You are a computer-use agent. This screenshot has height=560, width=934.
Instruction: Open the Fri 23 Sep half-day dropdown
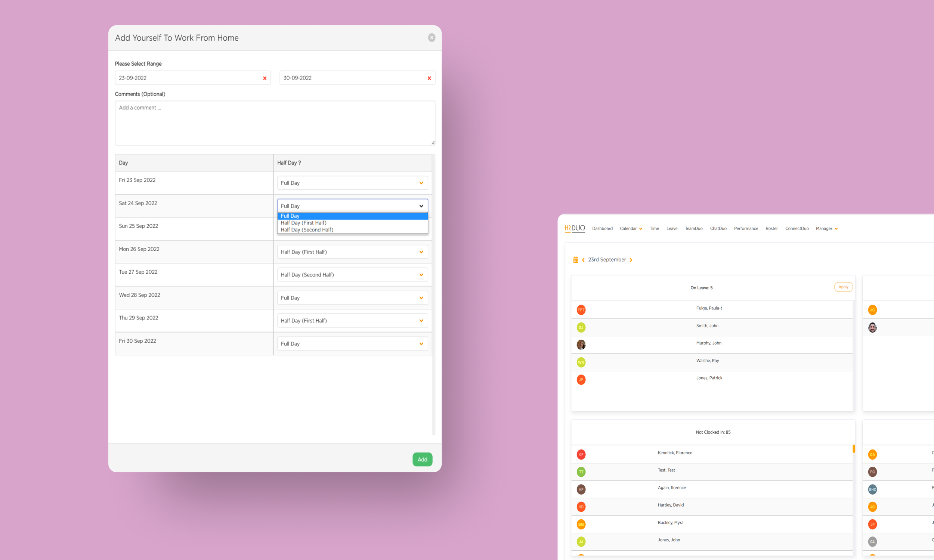pyautogui.click(x=352, y=183)
